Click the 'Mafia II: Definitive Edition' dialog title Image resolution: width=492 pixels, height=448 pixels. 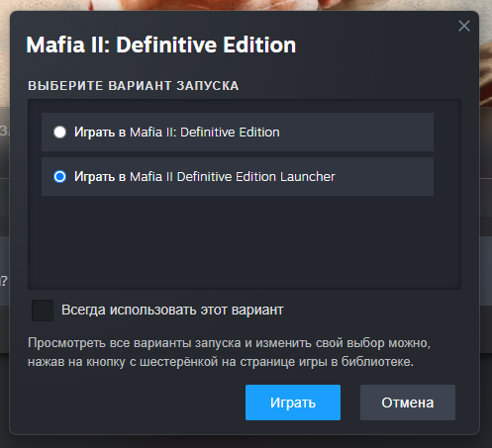point(161,45)
